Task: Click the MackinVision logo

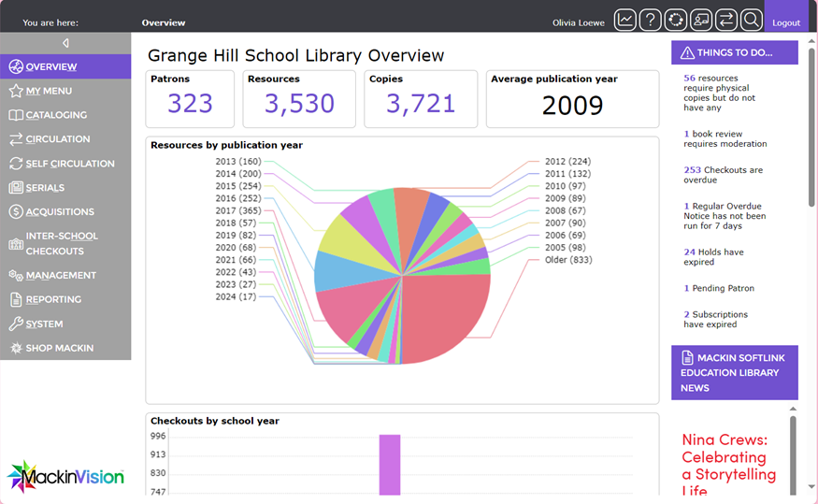Action: (65, 476)
